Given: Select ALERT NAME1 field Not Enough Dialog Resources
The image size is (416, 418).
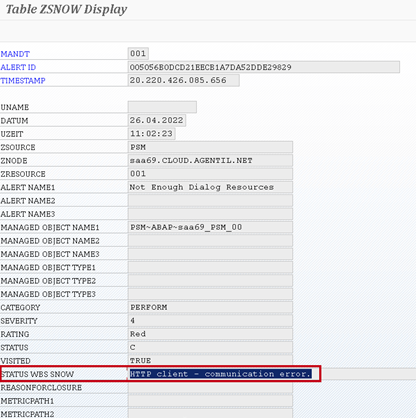Looking at the screenshot, I should point(210,187).
